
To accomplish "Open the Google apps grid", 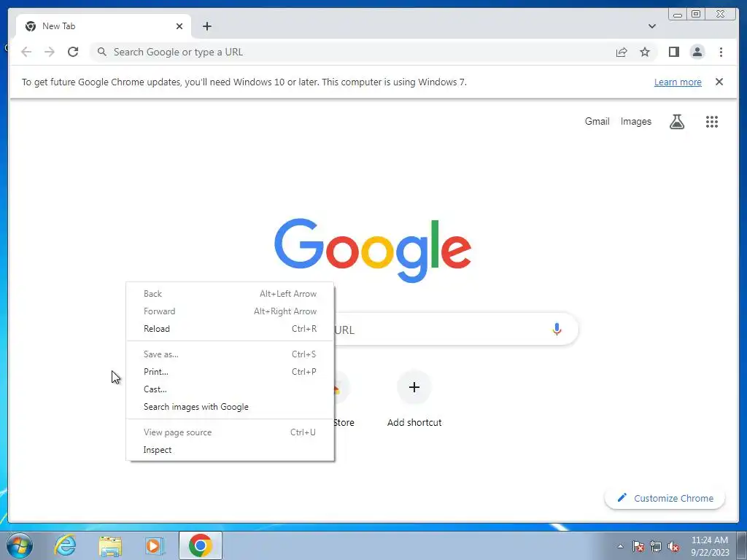I will click(712, 122).
